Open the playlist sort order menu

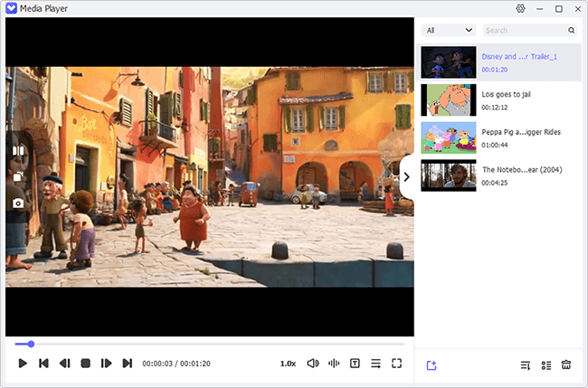click(525, 364)
